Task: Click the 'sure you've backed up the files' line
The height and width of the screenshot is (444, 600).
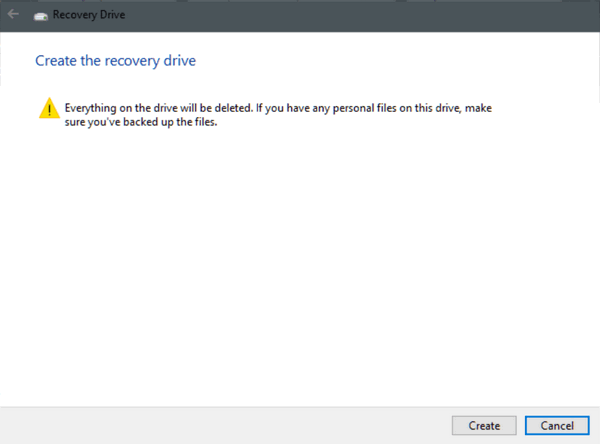Action: [x=141, y=122]
